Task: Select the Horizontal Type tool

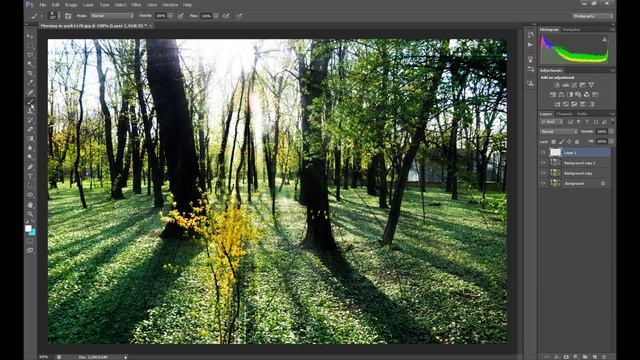Action: (30, 176)
